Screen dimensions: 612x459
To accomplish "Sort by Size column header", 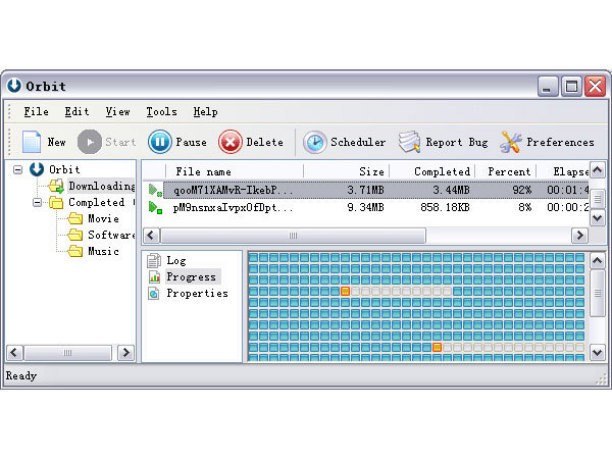I will click(346, 171).
